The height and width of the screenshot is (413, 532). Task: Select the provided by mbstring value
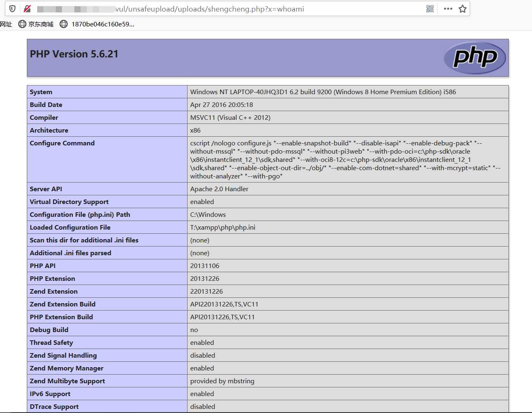[x=222, y=381]
